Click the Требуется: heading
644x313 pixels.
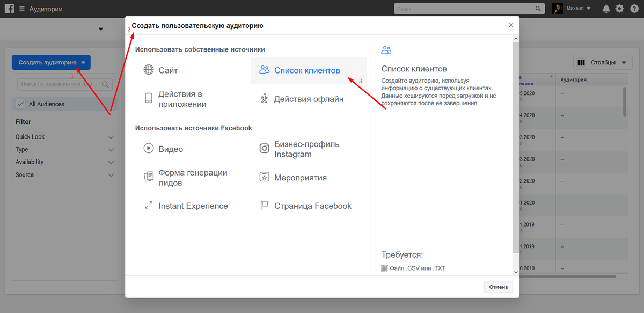(402, 255)
